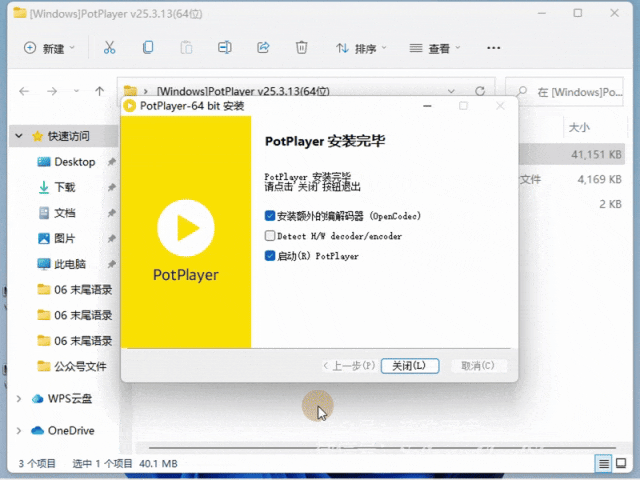Viewport: 640px width, 480px height.
Task: Click the Delete trash icon in Explorer toolbar
Action: tap(302, 48)
